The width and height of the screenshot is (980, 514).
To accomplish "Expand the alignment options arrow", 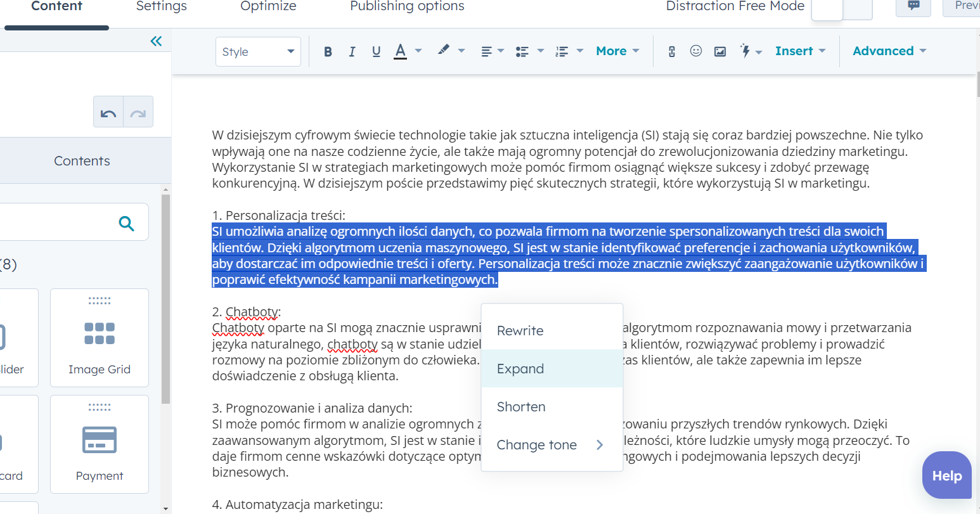I will tap(501, 51).
